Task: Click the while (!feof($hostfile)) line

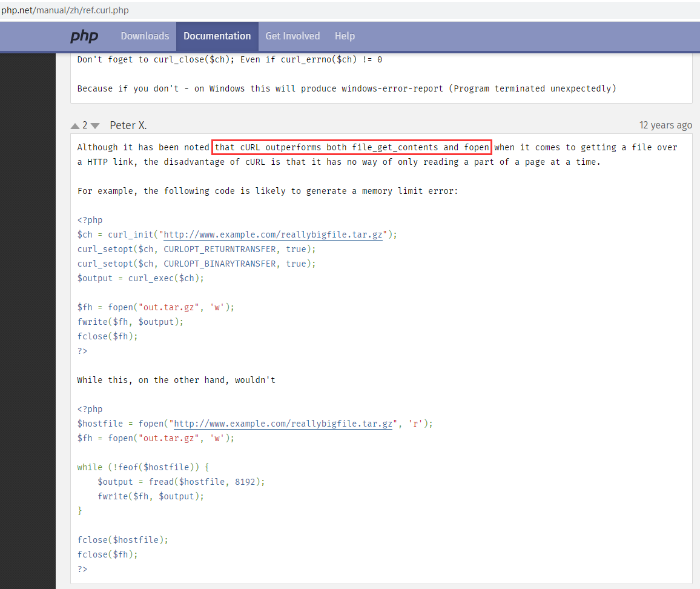Action: coord(142,467)
